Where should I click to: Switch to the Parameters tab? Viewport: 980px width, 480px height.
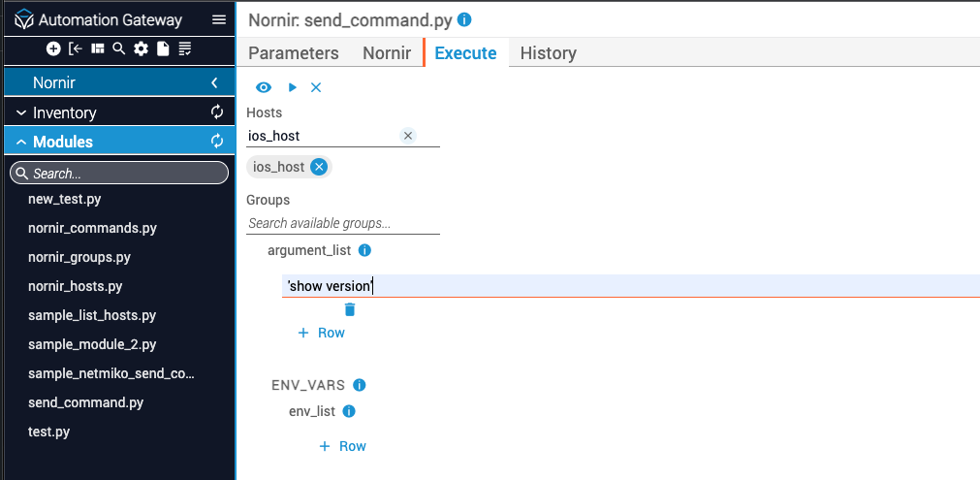tap(294, 53)
